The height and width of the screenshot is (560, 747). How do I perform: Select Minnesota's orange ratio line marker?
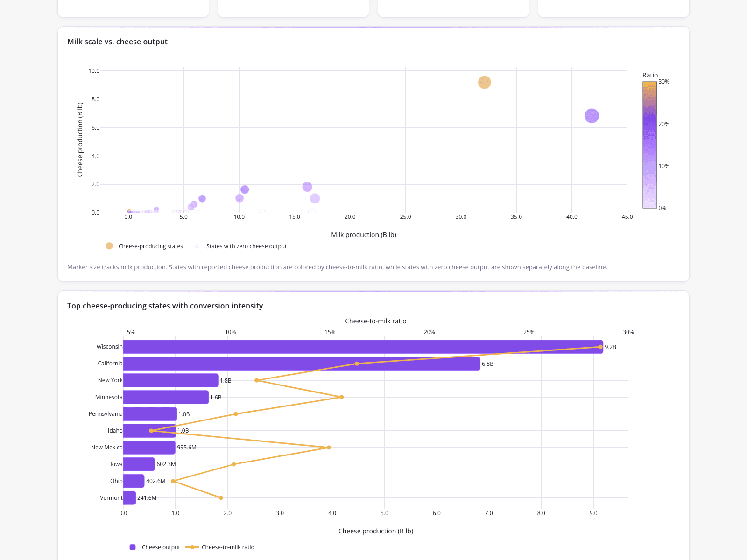click(x=342, y=397)
